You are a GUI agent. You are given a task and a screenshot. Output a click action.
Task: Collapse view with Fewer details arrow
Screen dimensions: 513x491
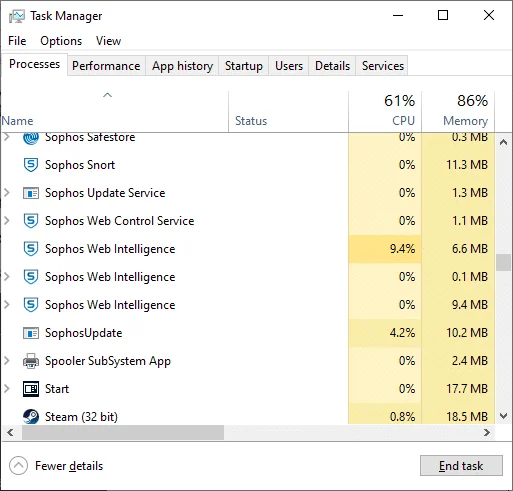click(18, 466)
